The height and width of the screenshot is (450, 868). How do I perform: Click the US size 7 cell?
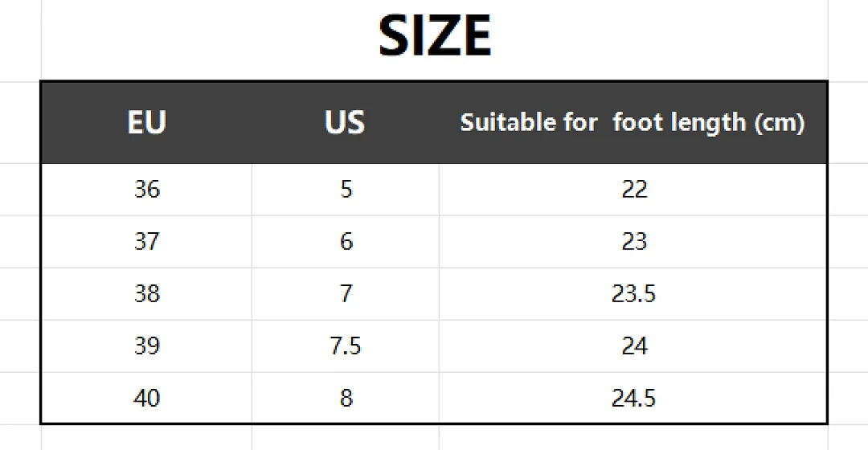346,294
